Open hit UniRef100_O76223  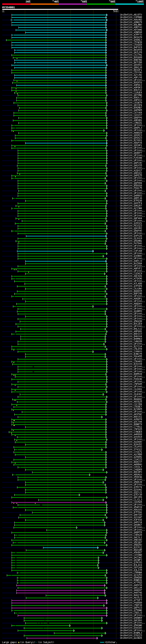click(131, 635)
